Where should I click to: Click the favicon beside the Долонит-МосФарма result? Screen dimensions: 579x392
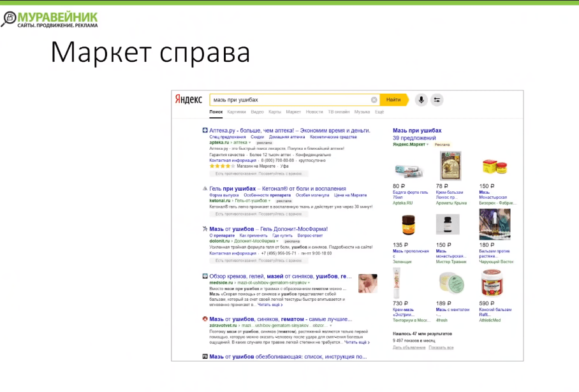pyautogui.click(x=205, y=229)
